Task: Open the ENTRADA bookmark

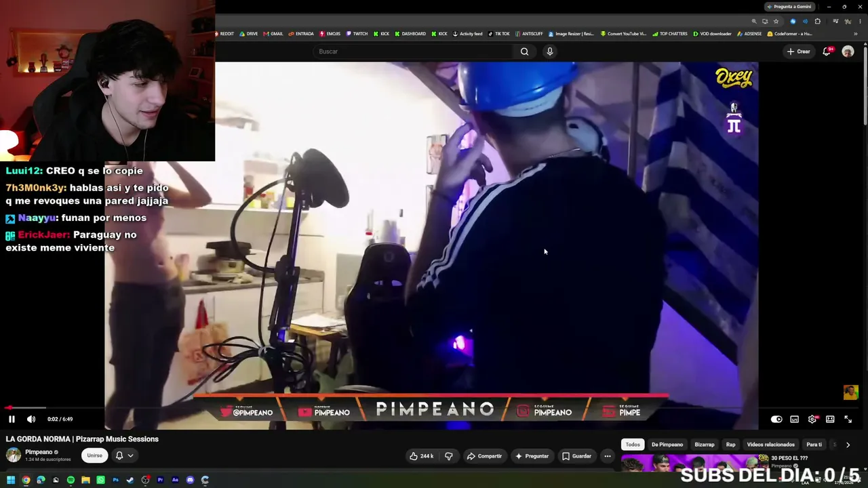Action: [301, 34]
